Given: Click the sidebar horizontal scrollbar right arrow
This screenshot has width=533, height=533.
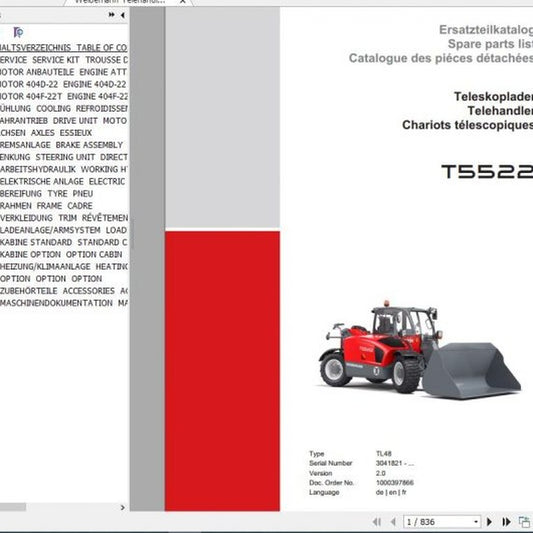Looking at the screenshot, I should click(123, 508).
